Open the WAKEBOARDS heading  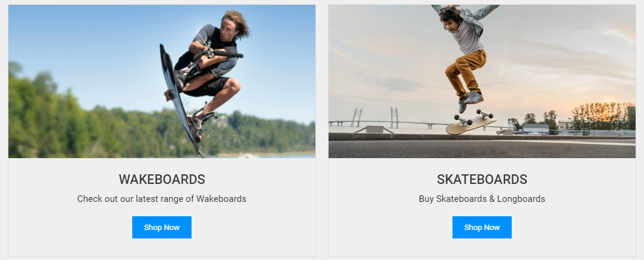coord(162,179)
